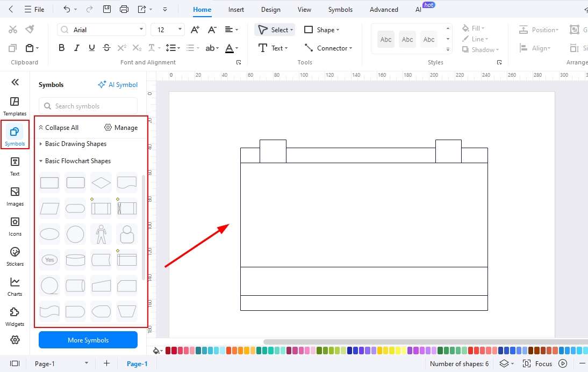Choose the Text tool
The image size is (588, 372).
[273, 48]
